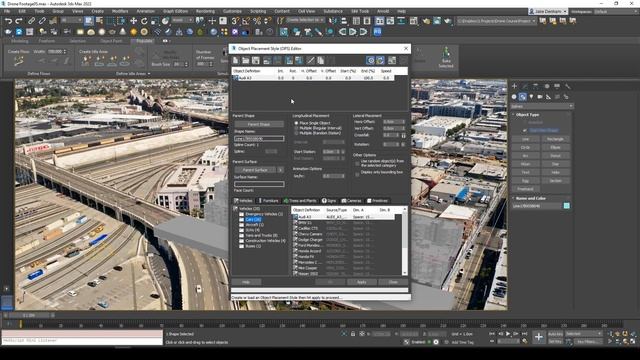Collapse the Name and Color rollout
640x360 pixels.
[x=531, y=198]
